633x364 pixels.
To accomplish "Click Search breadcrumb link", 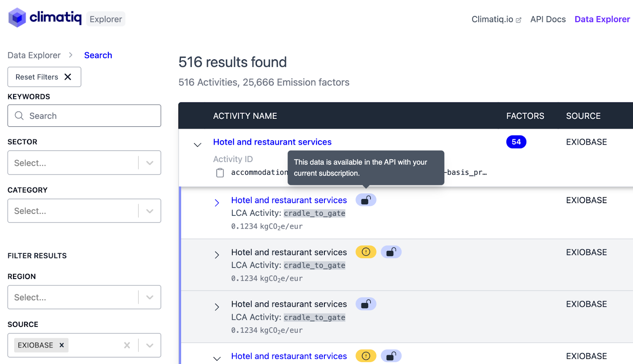I will coord(98,55).
